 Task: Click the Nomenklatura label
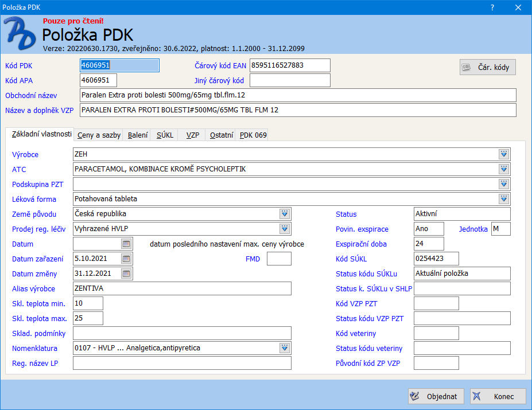[34, 349]
